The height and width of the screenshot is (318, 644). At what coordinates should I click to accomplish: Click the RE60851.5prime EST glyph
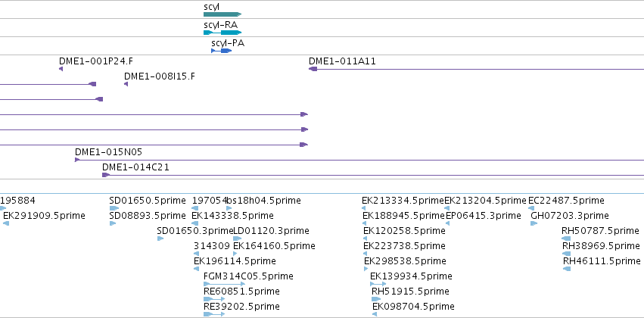tap(214, 299)
